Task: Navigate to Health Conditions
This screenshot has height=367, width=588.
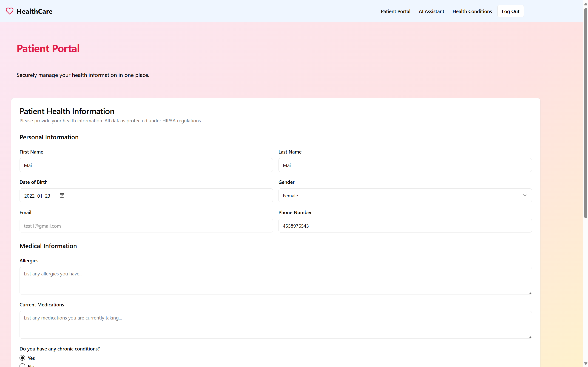Action: coord(472,11)
